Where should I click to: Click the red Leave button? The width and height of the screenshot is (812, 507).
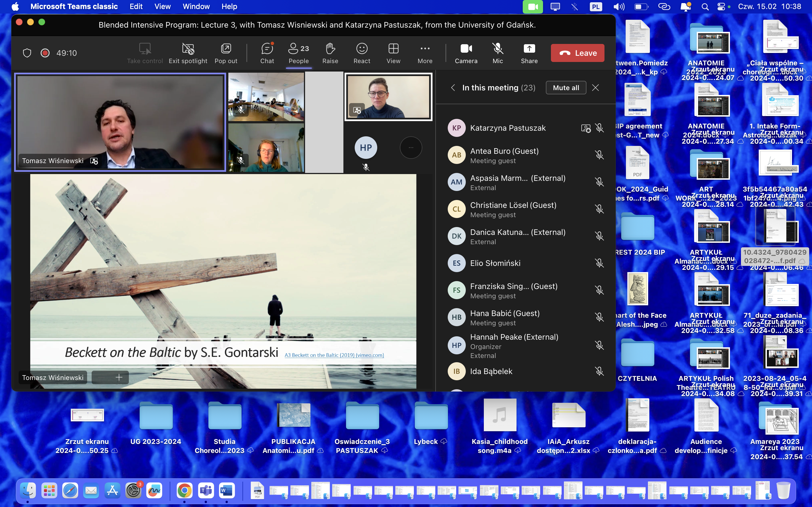click(x=577, y=53)
